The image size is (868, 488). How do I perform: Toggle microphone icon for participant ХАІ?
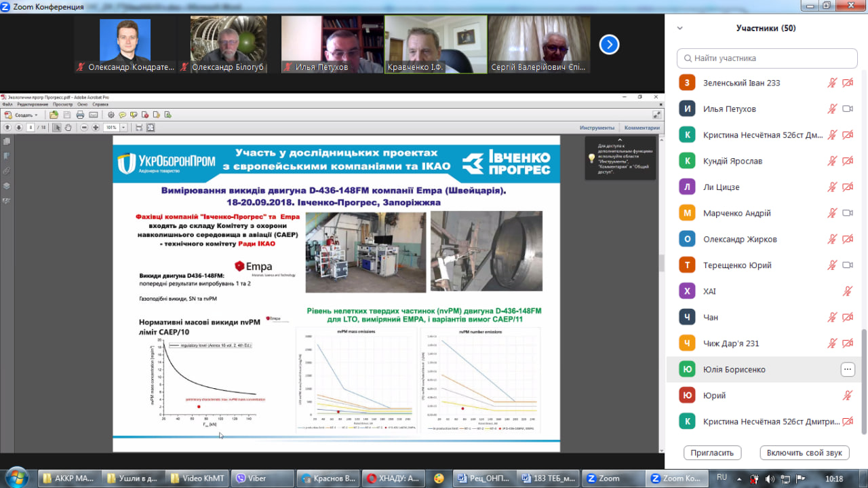tap(847, 291)
